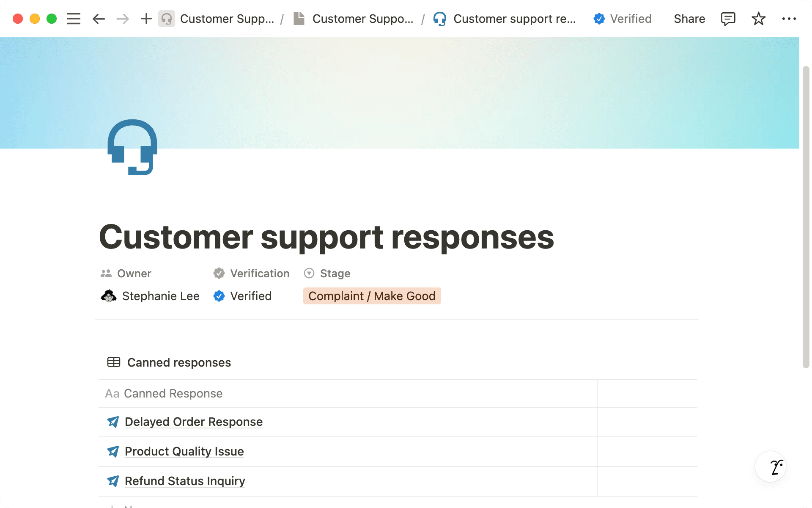
Task: Favorite the page using the star icon
Action: pyautogui.click(x=758, y=18)
